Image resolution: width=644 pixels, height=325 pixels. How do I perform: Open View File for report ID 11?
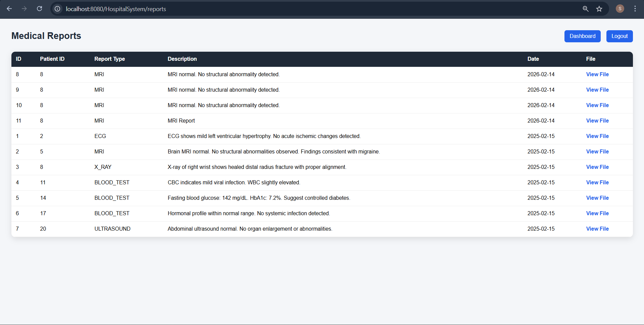click(597, 121)
